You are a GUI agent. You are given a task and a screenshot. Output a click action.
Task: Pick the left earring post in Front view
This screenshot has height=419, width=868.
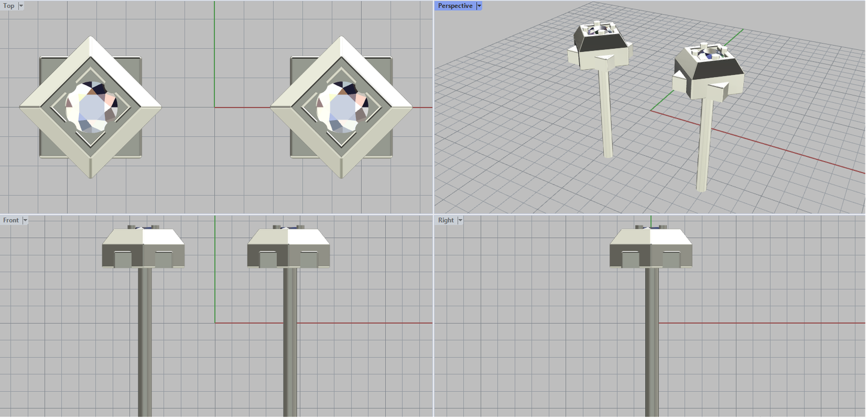point(144,342)
